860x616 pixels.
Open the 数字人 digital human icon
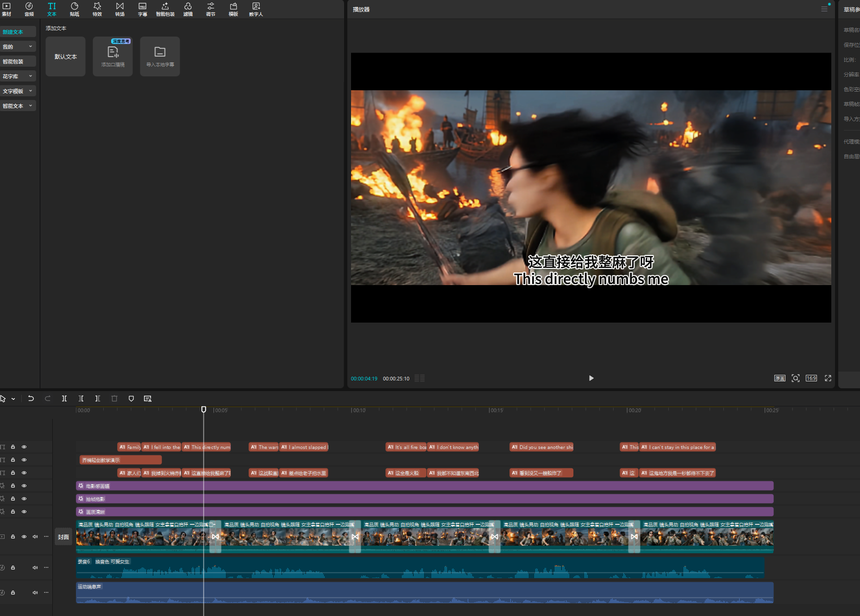[x=256, y=9]
